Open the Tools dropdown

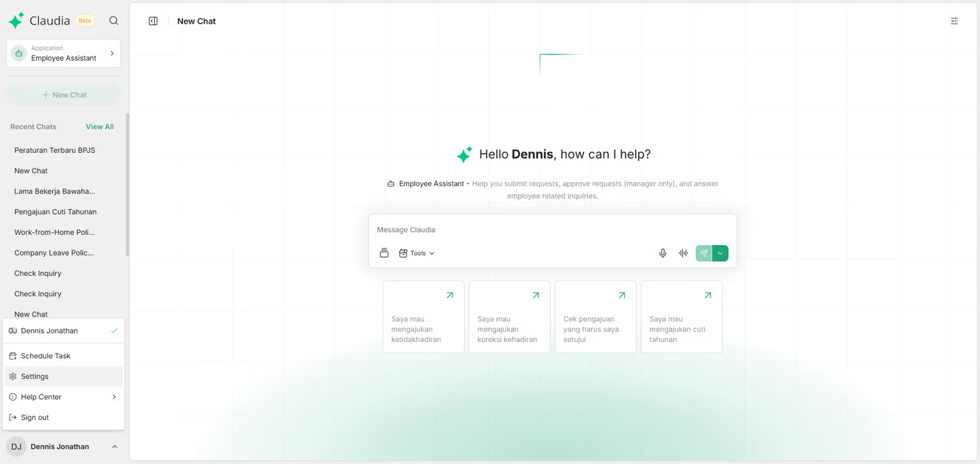(x=416, y=253)
